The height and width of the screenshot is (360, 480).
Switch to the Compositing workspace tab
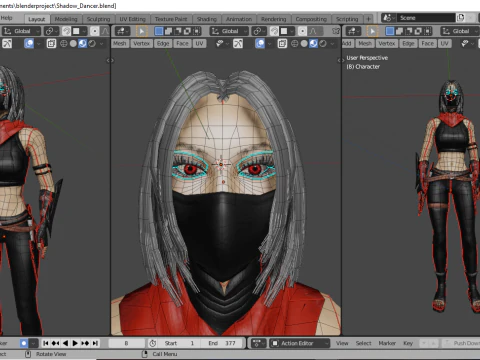(x=311, y=19)
